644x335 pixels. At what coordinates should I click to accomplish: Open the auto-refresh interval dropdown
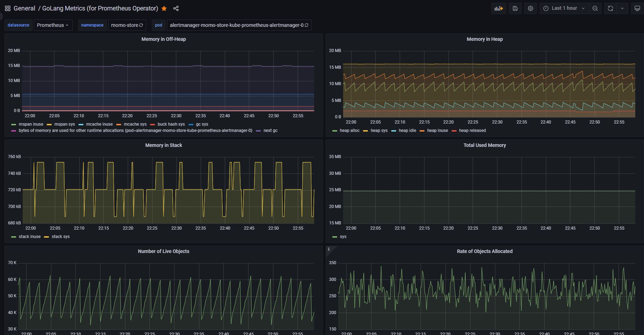[x=622, y=8]
